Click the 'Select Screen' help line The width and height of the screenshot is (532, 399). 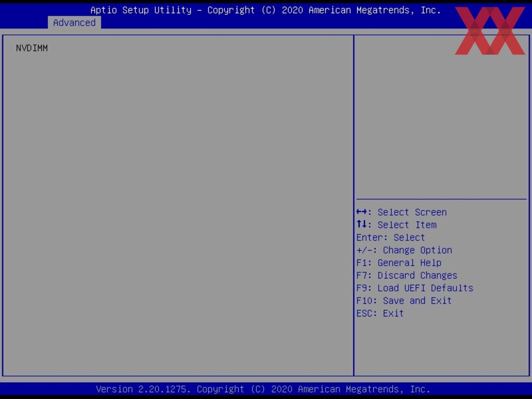pos(401,212)
